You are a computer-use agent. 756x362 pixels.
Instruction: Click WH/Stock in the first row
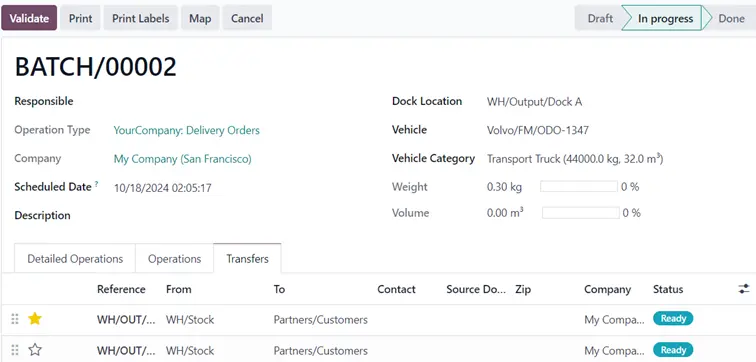tap(190, 320)
